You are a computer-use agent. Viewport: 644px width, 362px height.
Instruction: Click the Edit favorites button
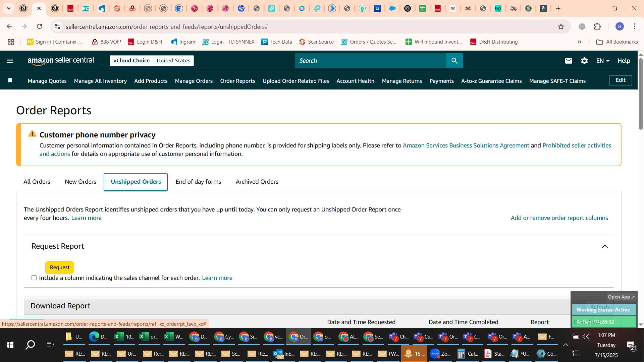[x=621, y=80]
